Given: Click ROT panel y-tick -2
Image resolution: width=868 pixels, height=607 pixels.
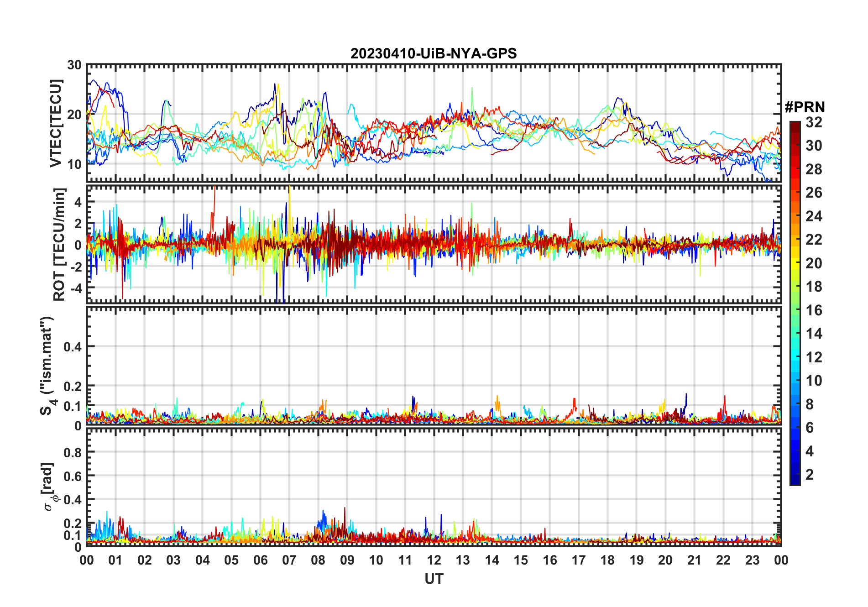Looking at the screenshot, I should click(76, 267).
